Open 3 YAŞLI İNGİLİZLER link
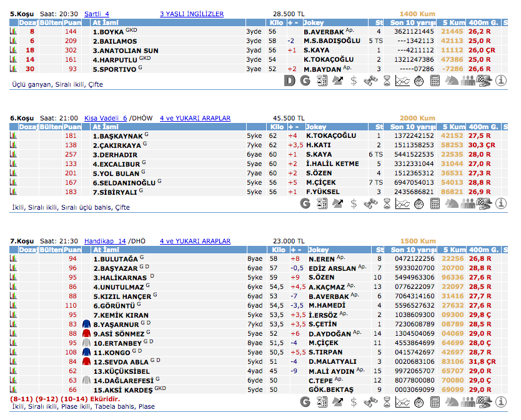The image size is (521, 420). [x=192, y=13]
